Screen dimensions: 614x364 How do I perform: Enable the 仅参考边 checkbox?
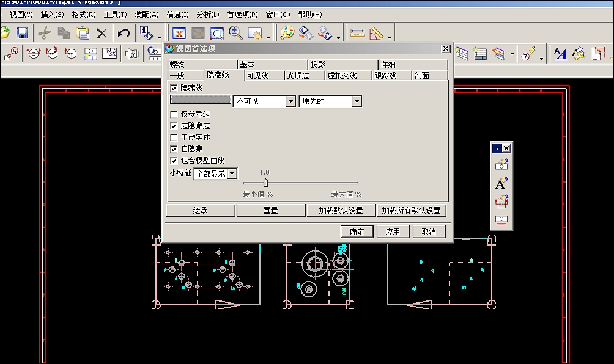pyautogui.click(x=174, y=114)
